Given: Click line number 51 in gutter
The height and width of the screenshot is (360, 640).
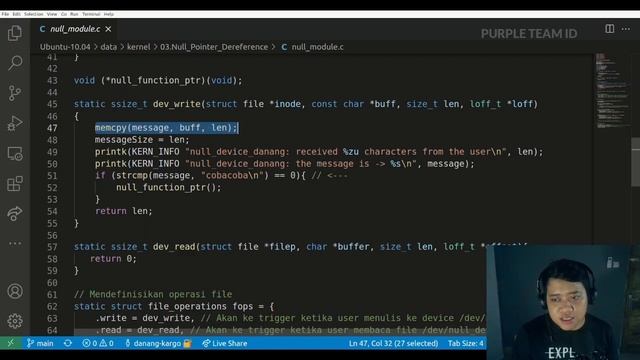Looking at the screenshot, I should click(x=52, y=176).
